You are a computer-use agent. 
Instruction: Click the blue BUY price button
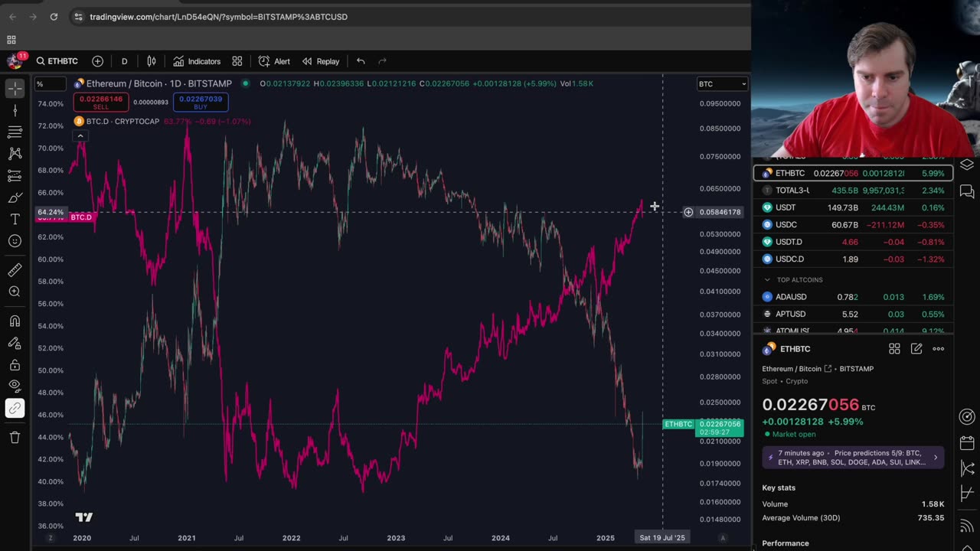(200, 102)
